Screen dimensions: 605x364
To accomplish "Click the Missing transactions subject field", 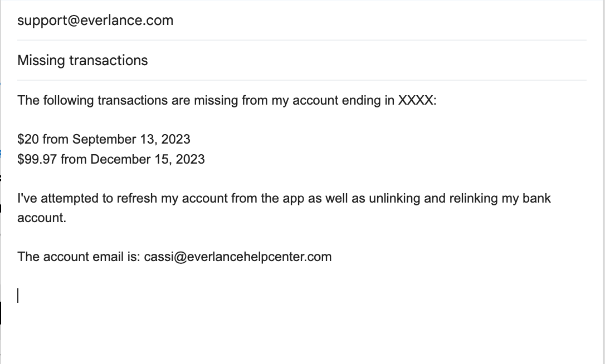I will tap(82, 60).
